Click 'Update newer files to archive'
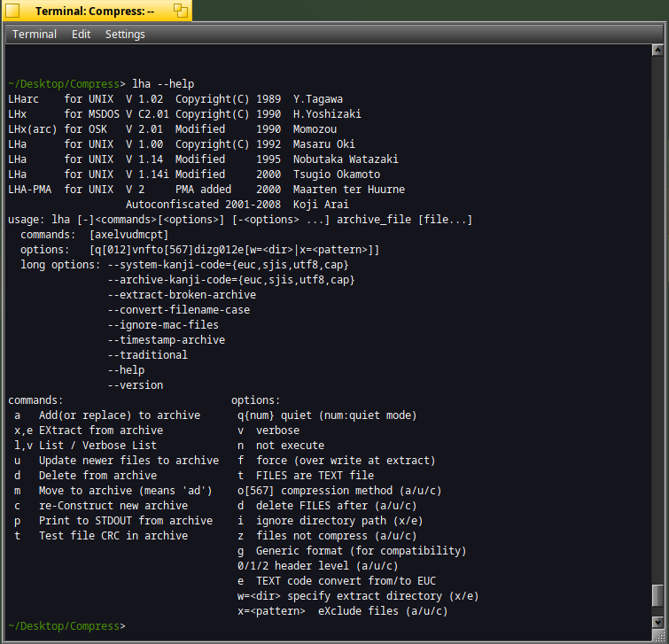The image size is (669, 644). 128,461
